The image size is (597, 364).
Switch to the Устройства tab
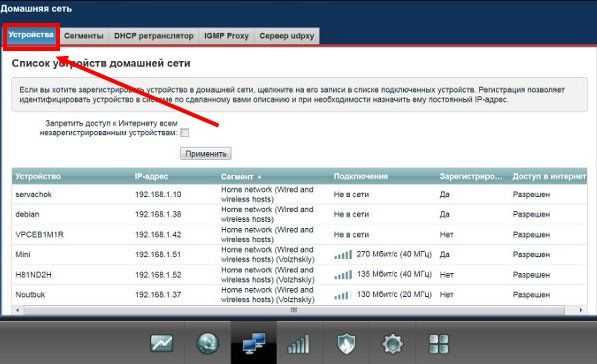(x=31, y=35)
